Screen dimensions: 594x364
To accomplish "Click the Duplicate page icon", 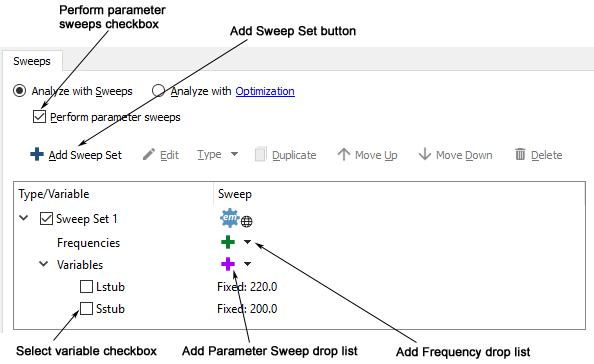I will point(261,155).
